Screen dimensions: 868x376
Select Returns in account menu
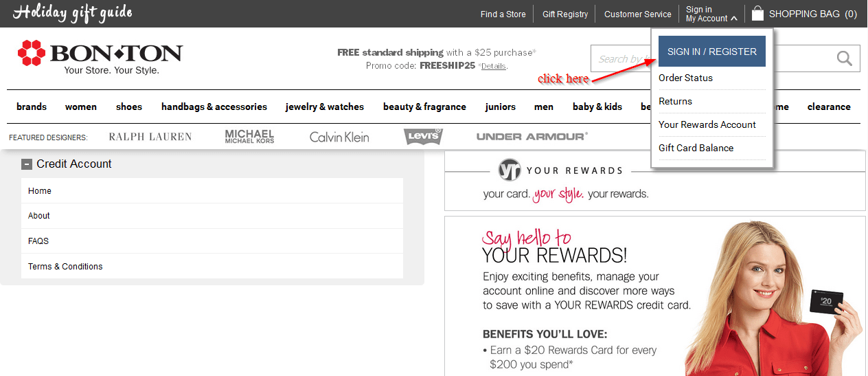click(675, 101)
